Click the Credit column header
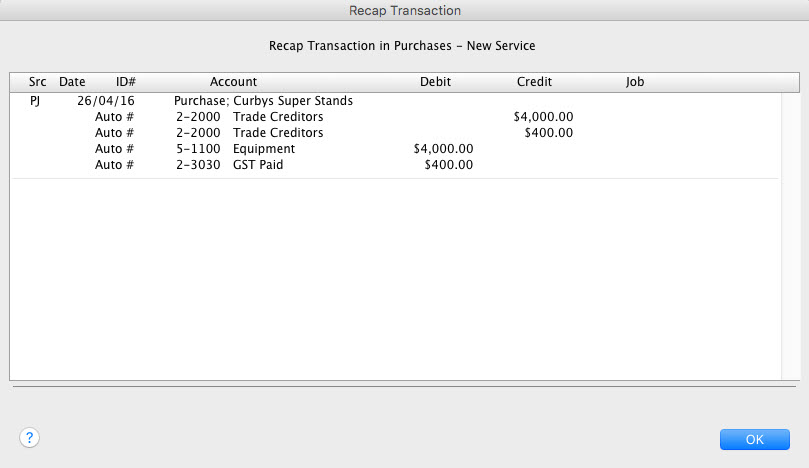Screen dimensions: 809x468 (535, 82)
